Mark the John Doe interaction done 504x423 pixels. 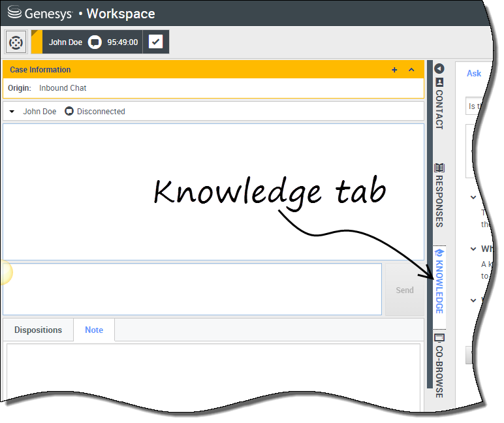pyautogui.click(x=155, y=42)
